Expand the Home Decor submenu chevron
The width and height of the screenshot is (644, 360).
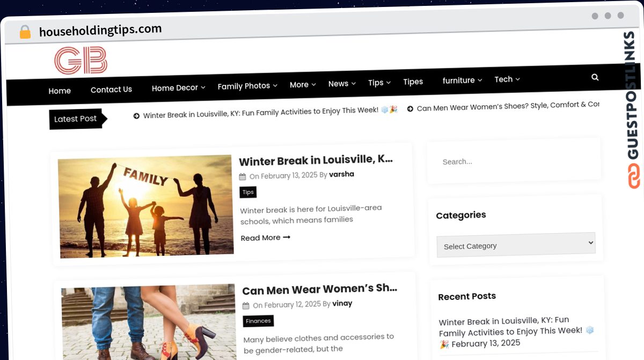(x=203, y=87)
